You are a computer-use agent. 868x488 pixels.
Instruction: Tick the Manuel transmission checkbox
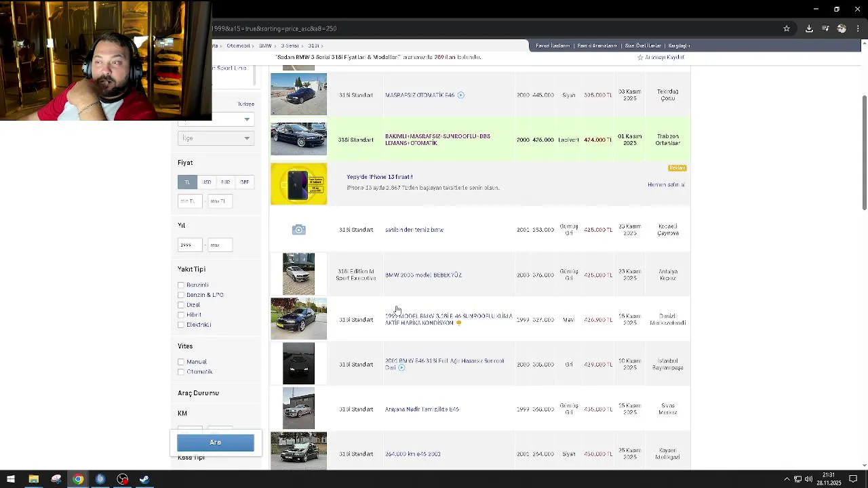click(181, 362)
